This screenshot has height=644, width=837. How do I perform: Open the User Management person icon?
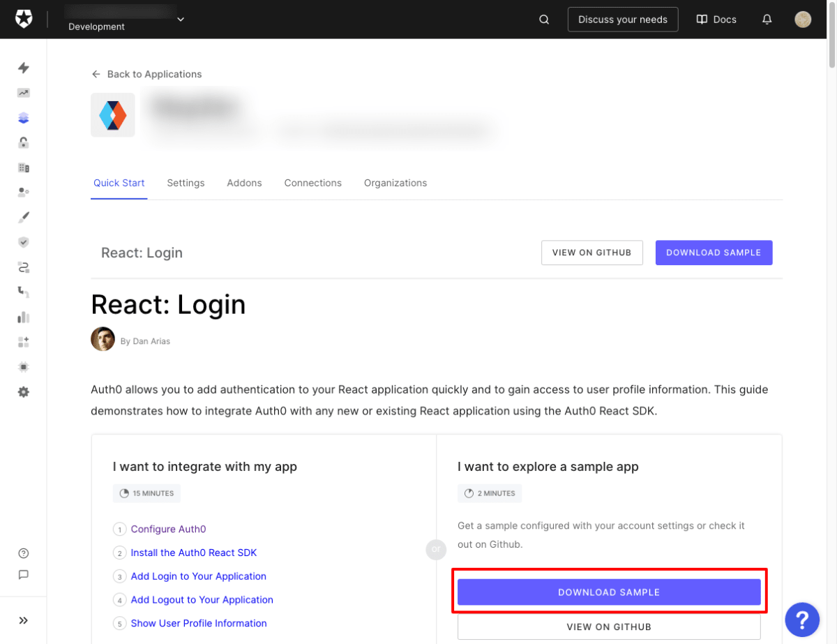pos(24,192)
